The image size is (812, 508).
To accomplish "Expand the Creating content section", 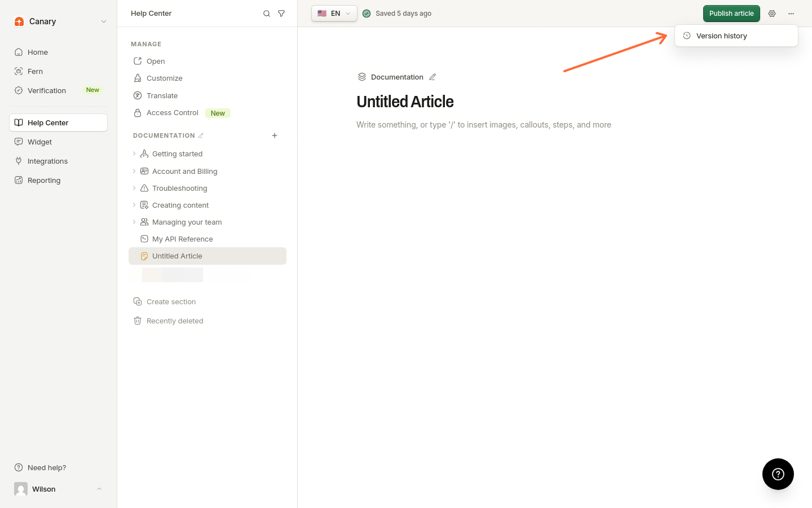I will click(x=134, y=205).
